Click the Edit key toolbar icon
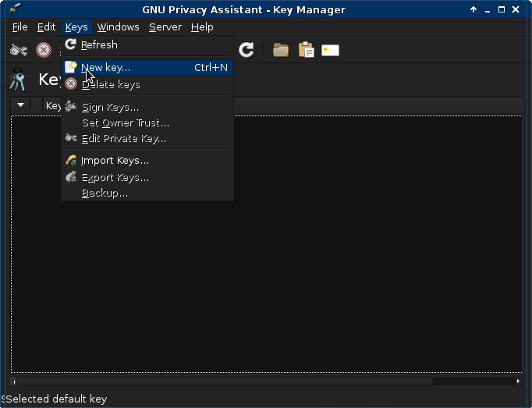The image size is (532, 408). click(x=19, y=50)
